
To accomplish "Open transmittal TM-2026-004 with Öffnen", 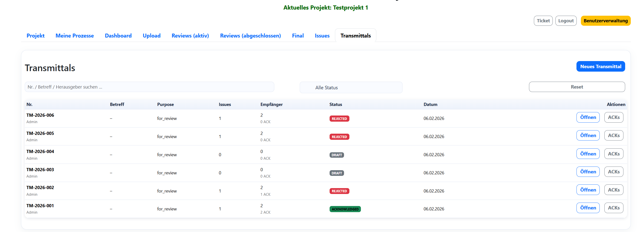I will tap(588, 154).
